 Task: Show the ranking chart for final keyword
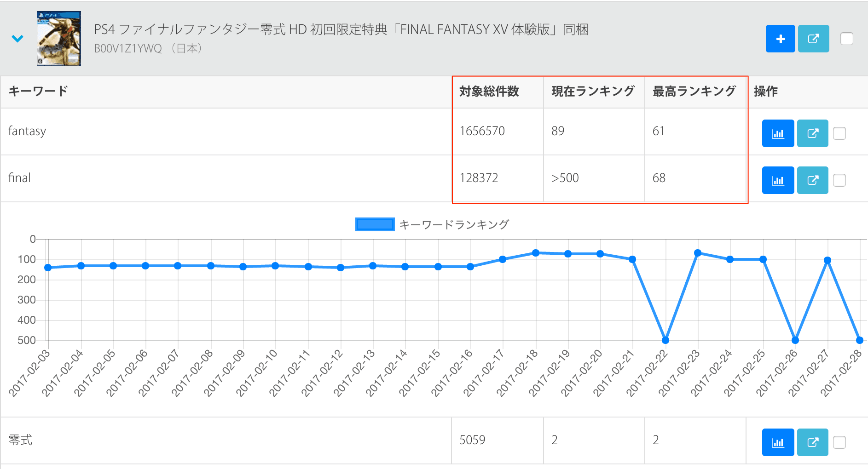(x=778, y=180)
